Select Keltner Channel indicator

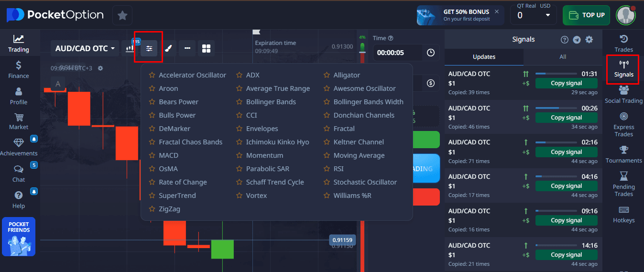click(359, 142)
